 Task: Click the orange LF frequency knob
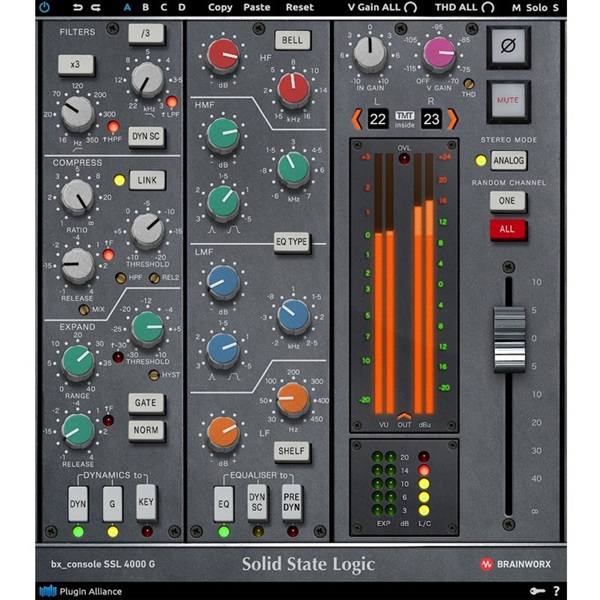(x=293, y=399)
